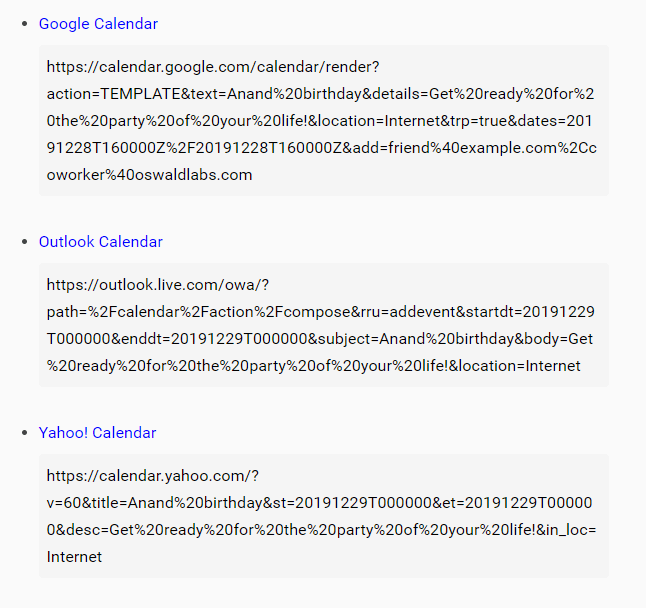
Task: Click the "https://calendar.google.com/calendar/render?" text line
Action: 212,67
